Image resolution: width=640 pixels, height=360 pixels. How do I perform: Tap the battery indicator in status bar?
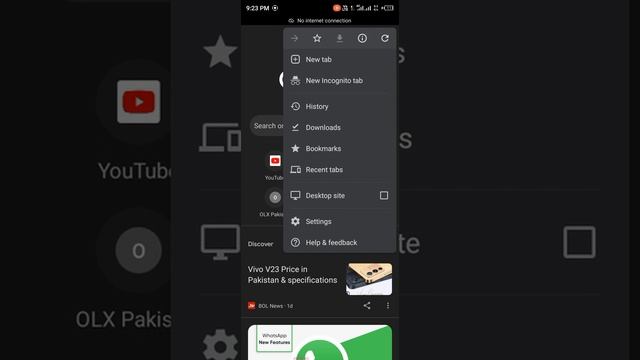pos(388,8)
